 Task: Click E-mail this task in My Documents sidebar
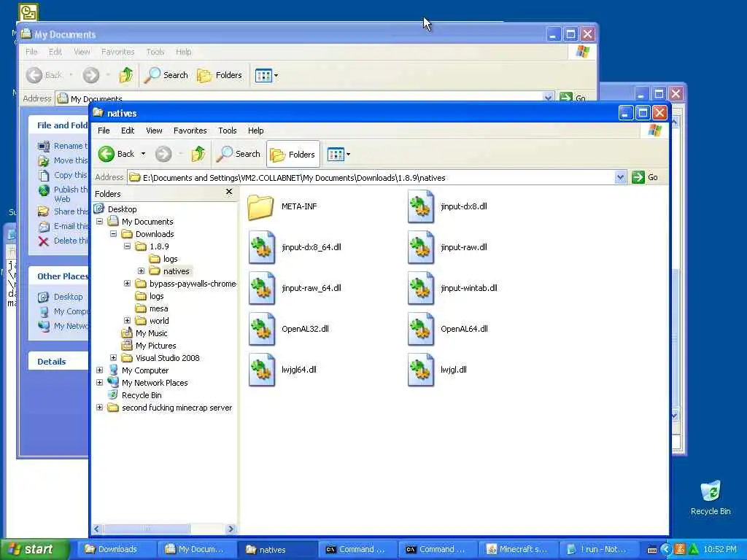(x=64, y=226)
